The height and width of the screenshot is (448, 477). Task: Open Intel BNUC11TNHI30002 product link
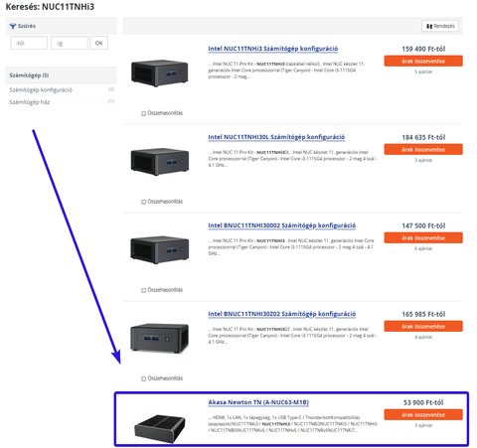pos(282,225)
